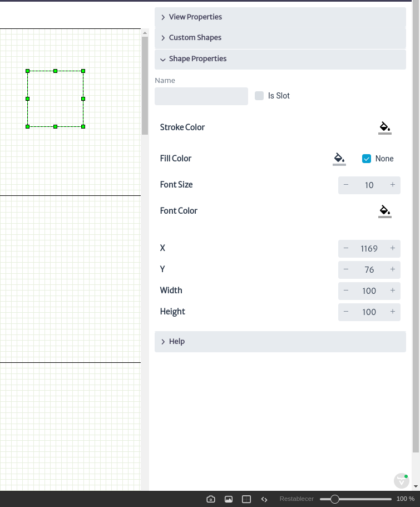
Task: Uncheck the None fill checkbox
Action: tap(367, 159)
